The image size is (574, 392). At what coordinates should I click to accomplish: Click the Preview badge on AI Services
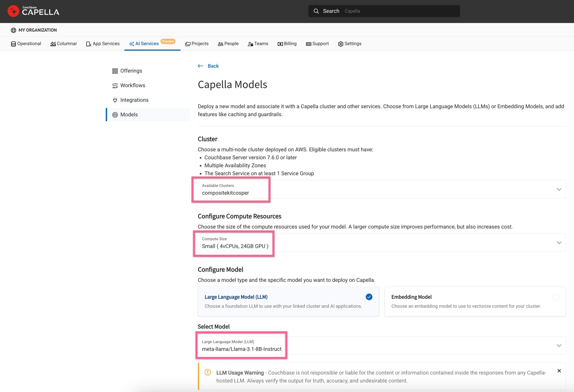point(168,41)
